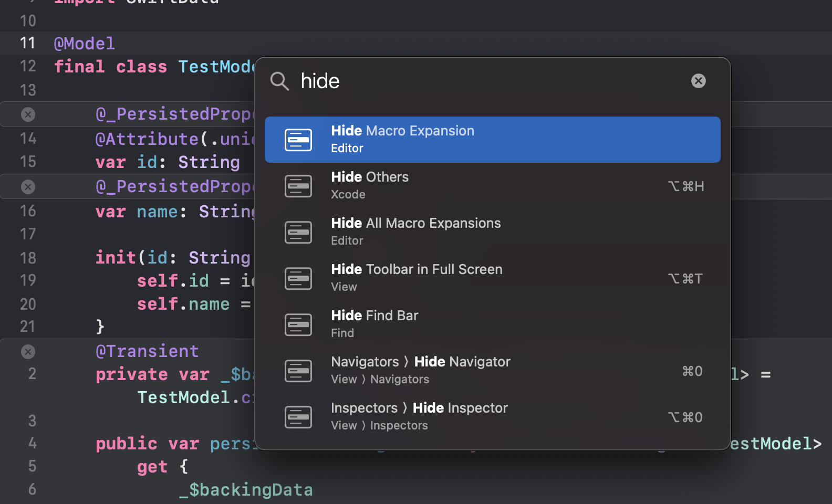Click the @Model macro on line 11

(x=84, y=44)
